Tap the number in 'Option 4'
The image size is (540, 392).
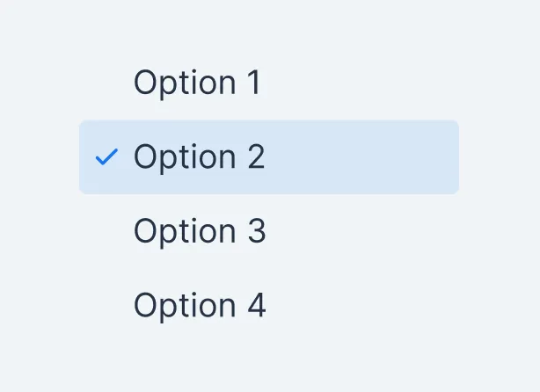pyautogui.click(x=256, y=306)
